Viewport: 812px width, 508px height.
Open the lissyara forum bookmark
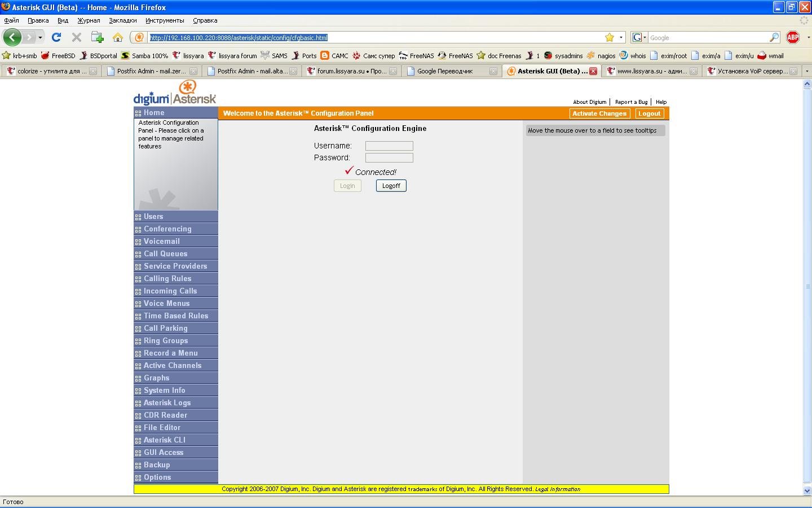tap(232, 56)
